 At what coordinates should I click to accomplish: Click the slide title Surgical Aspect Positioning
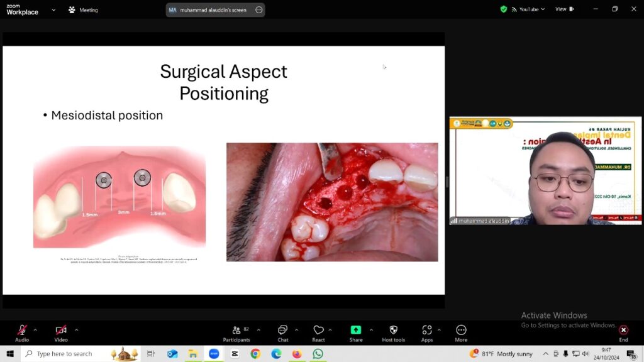click(223, 82)
